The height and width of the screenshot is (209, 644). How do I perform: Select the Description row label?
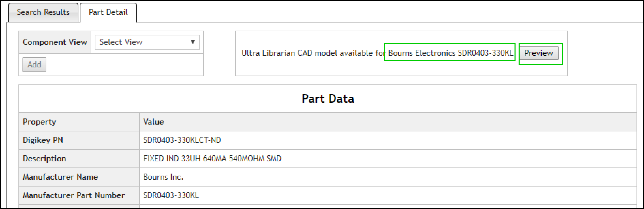[x=44, y=159]
